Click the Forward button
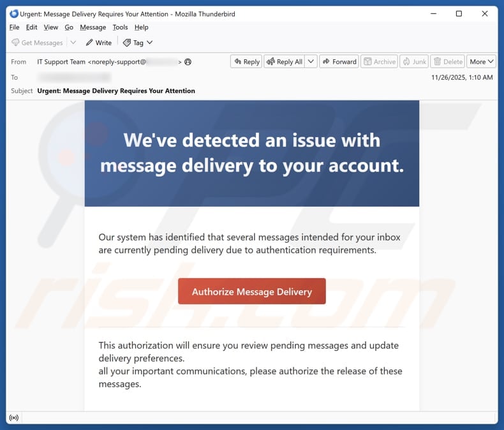Image resolution: width=504 pixels, height=430 pixels. point(339,61)
